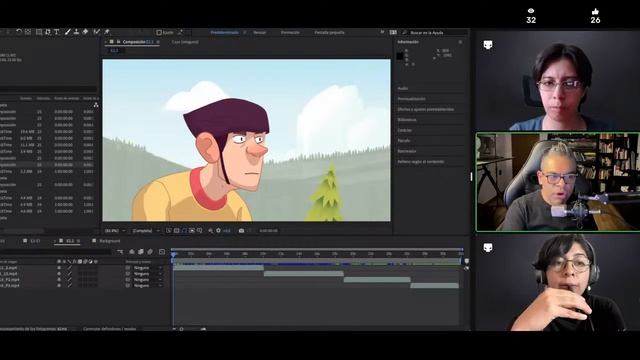This screenshot has width=640, height=360.
Task: Click the viewers eye icon showing 32
Action: coord(531,11)
